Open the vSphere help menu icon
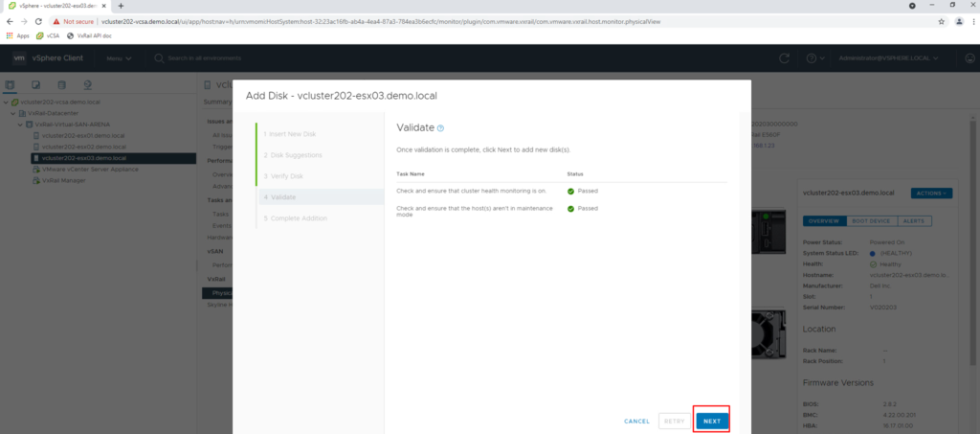The image size is (980, 434). click(x=815, y=58)
